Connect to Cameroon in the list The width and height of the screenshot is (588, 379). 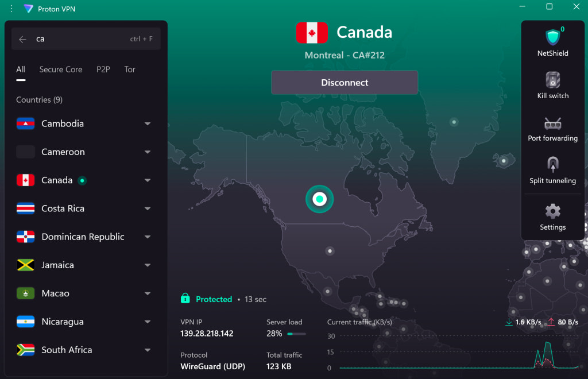63,152
